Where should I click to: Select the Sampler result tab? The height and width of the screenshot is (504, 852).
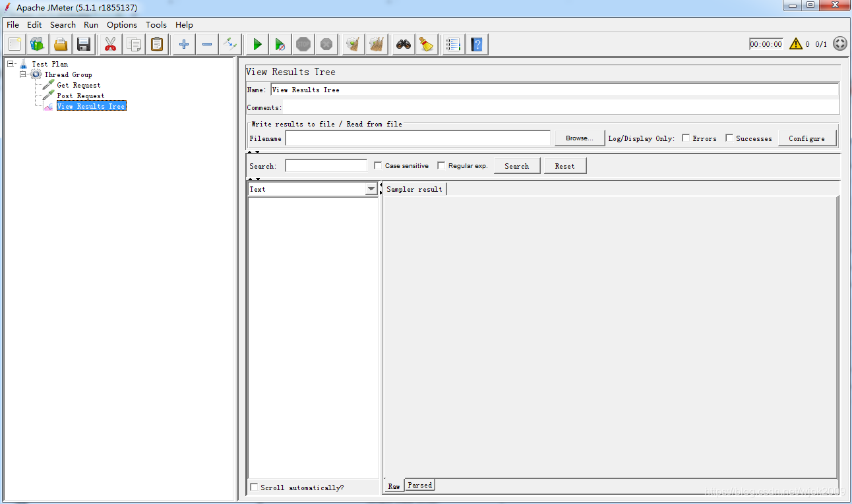[x=414, y=189]
